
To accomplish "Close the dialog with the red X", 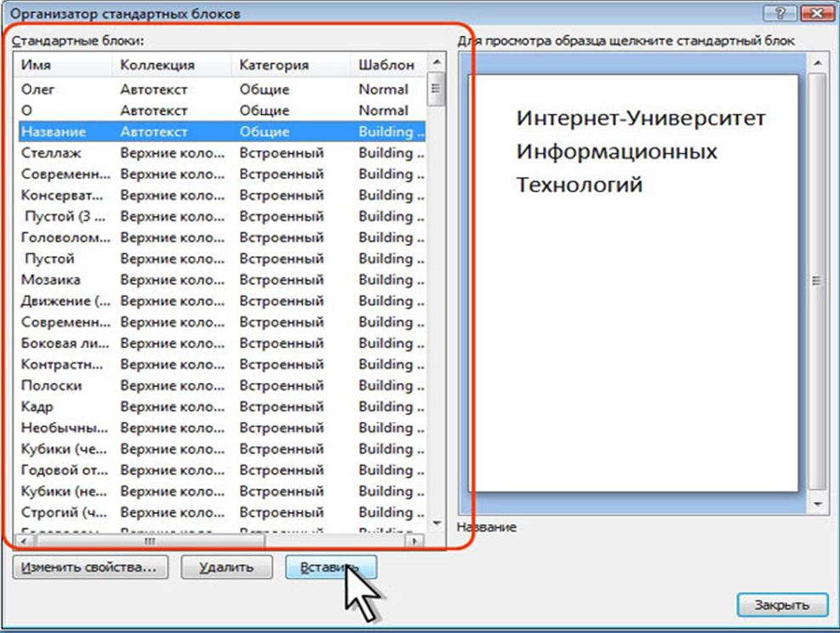I will 817,14.
